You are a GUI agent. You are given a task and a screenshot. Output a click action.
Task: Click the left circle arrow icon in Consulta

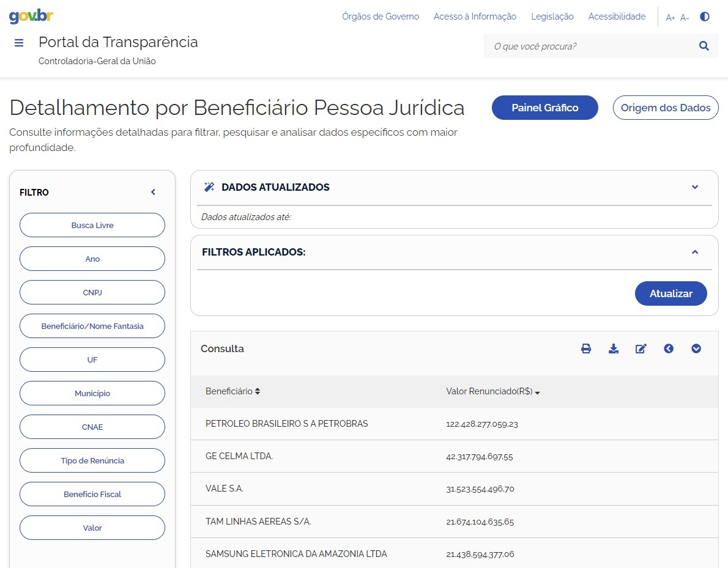coord(669,349)
